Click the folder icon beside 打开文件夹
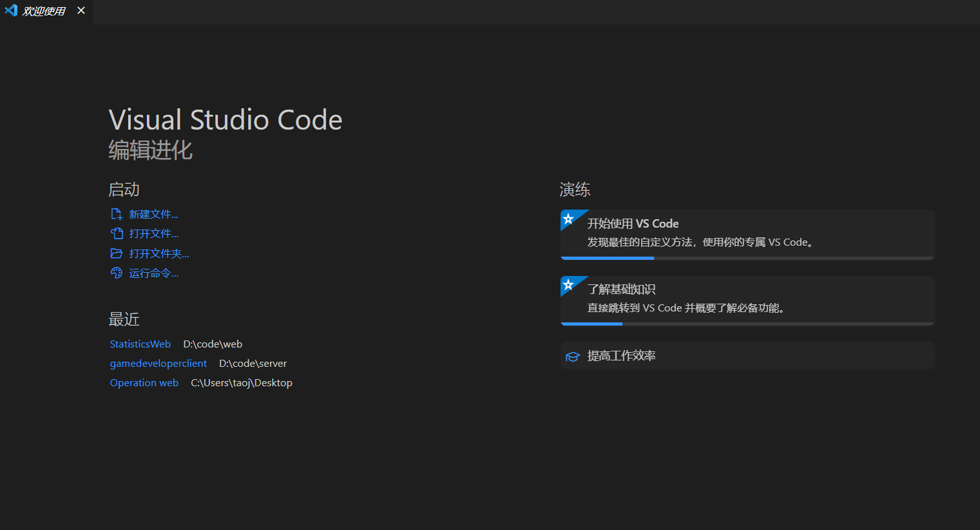The width and height of the screenshot is (980, 530). coord(117,253)
